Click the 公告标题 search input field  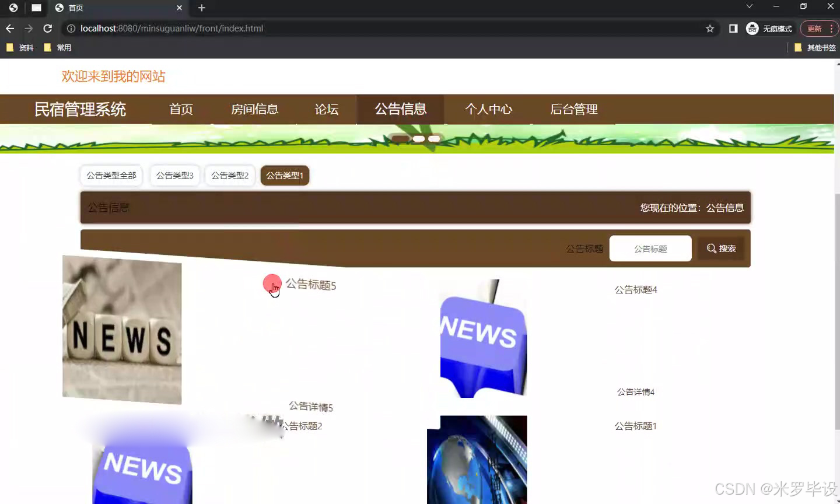(x=650, y=248)
